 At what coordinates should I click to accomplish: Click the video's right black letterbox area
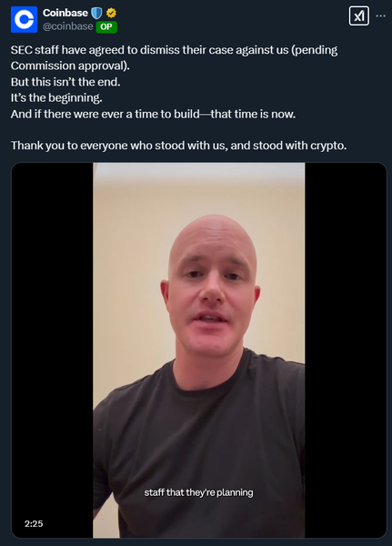(x=346, y=350)
